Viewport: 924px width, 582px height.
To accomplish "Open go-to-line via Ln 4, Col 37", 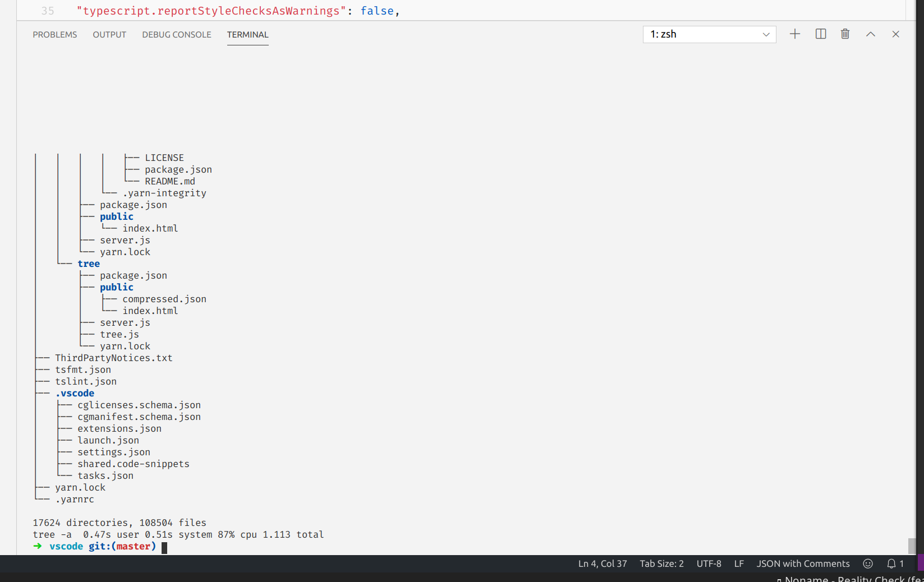I will point(602,563).
